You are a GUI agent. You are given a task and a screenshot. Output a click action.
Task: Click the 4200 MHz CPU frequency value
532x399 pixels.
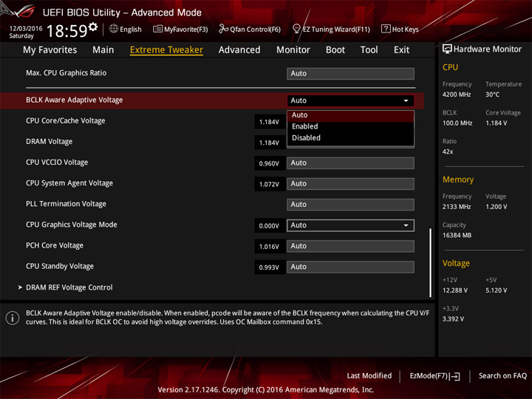tap(457, 95)
